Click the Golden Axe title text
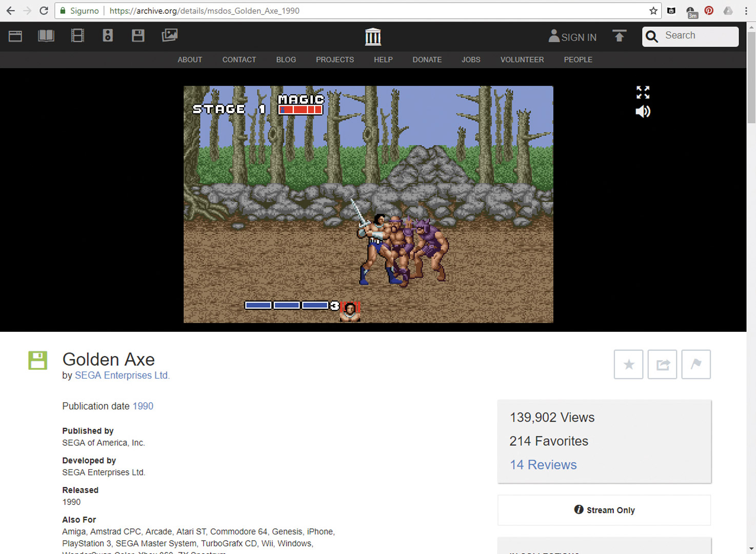 108,360
